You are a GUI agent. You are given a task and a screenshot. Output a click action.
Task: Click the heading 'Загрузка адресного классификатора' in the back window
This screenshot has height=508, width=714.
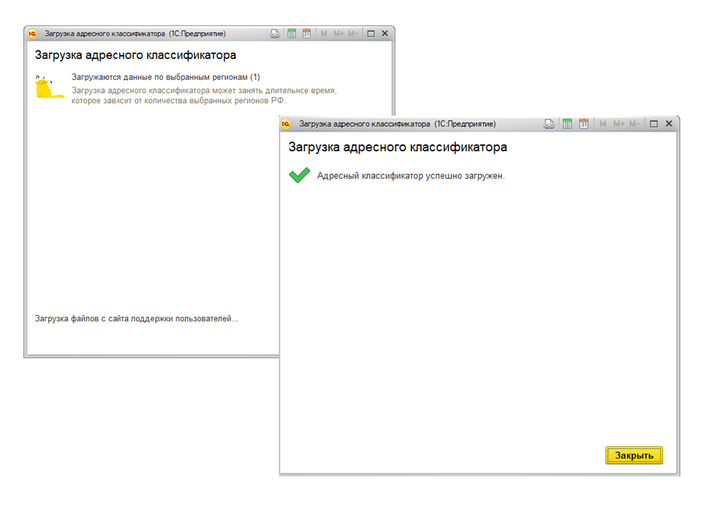pos(135,55)
